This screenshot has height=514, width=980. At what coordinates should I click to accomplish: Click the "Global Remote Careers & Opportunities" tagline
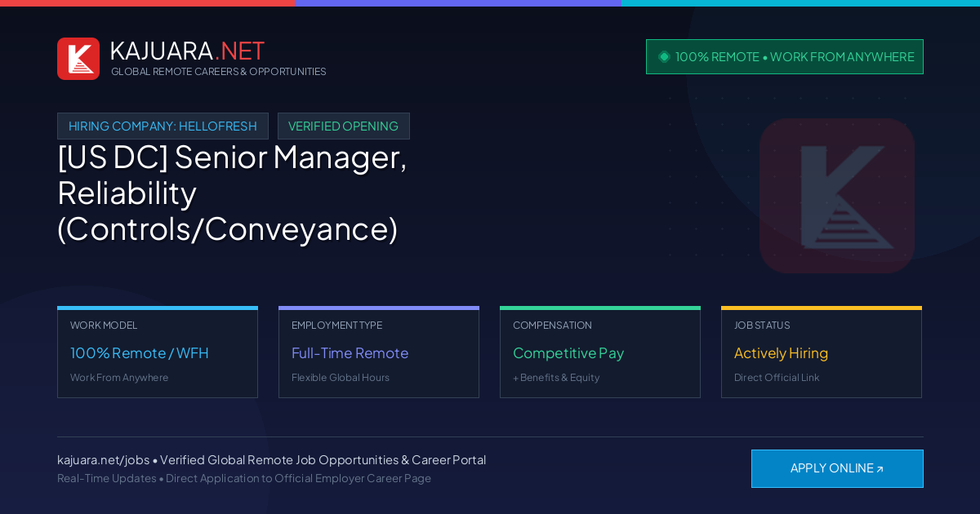coord(219,72)
